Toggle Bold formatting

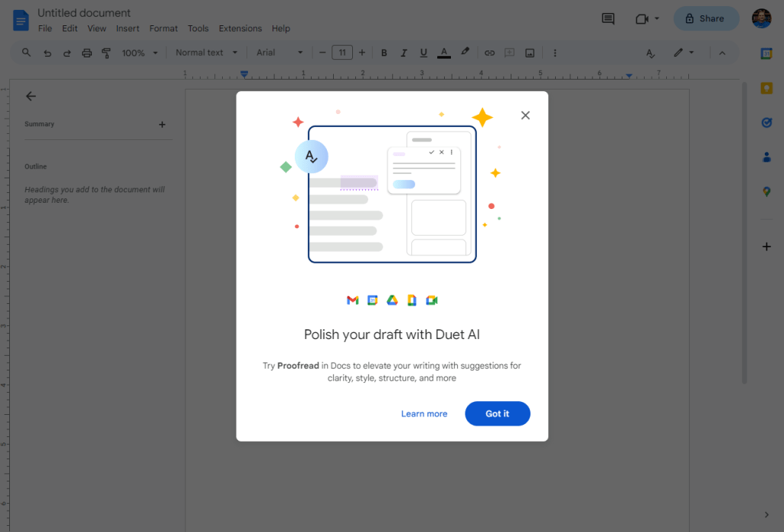[x=384, y=53]
